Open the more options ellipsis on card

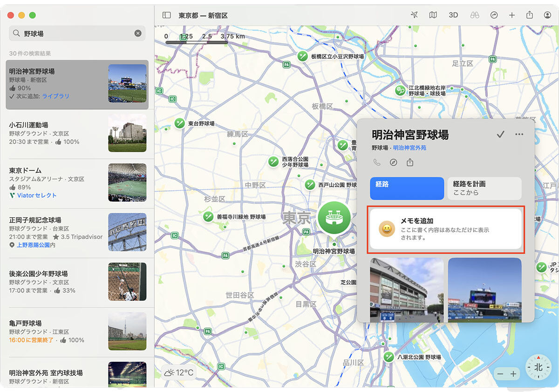pos(519,135)
